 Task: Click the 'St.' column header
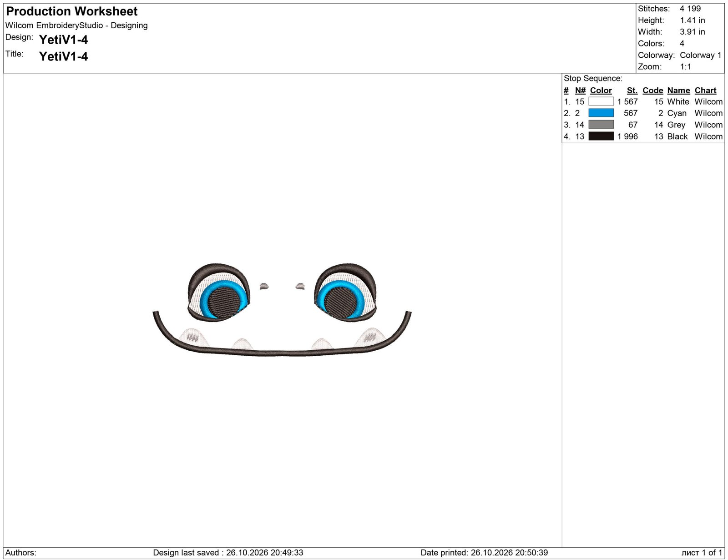[x=632, y=91]
